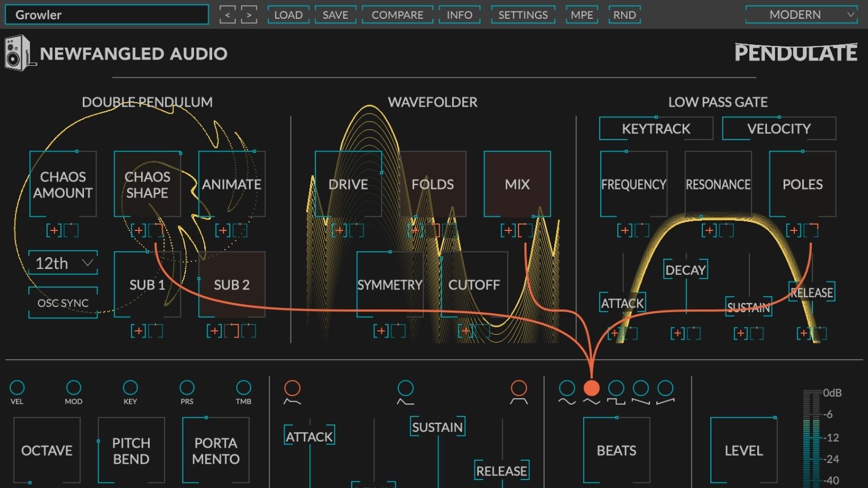Open SETTINGS from the top bar
This screenshot has width=868, height=488.
click(523, 15)
